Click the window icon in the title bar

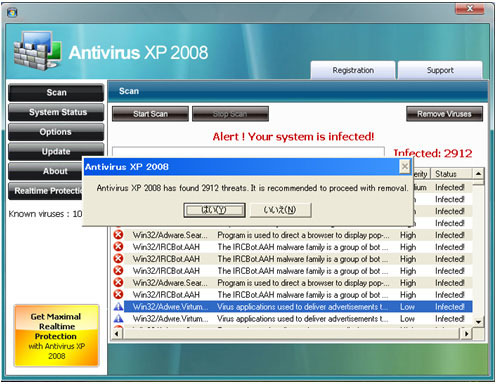point(12,13)
